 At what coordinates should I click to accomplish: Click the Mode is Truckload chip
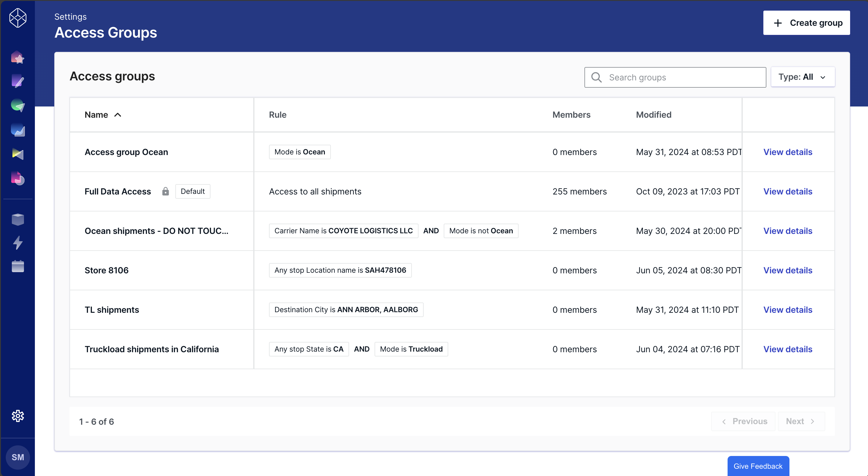click(412, 349)
